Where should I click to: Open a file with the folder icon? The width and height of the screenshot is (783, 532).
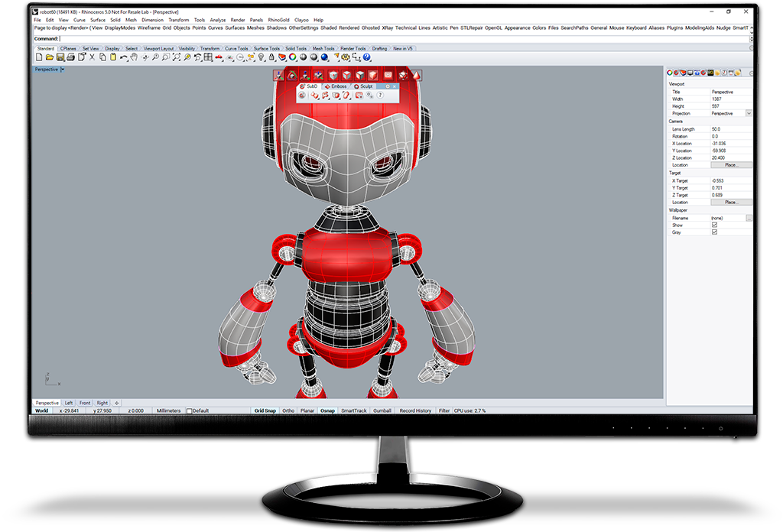click(x=50, y=57)
